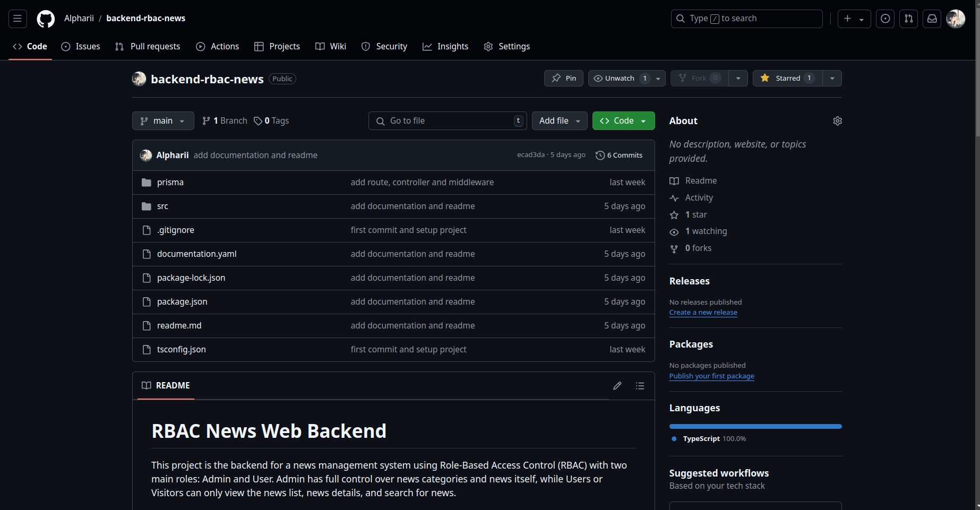Open the Activity link in About

(691, 198)
